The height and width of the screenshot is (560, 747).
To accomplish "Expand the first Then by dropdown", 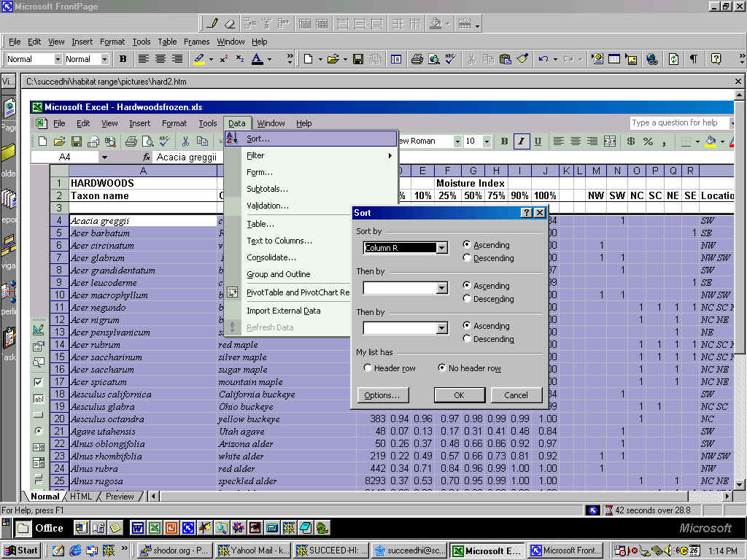I will click(441, 289).
